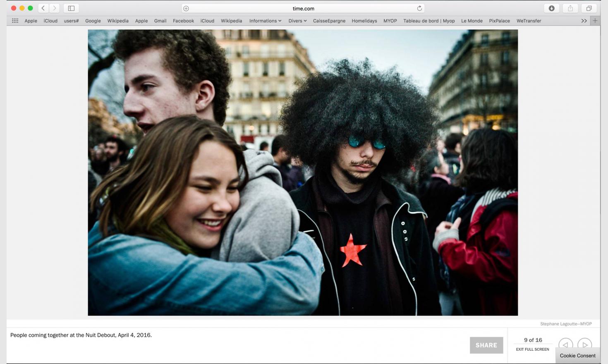Open the Safari share button

(570, 8)
